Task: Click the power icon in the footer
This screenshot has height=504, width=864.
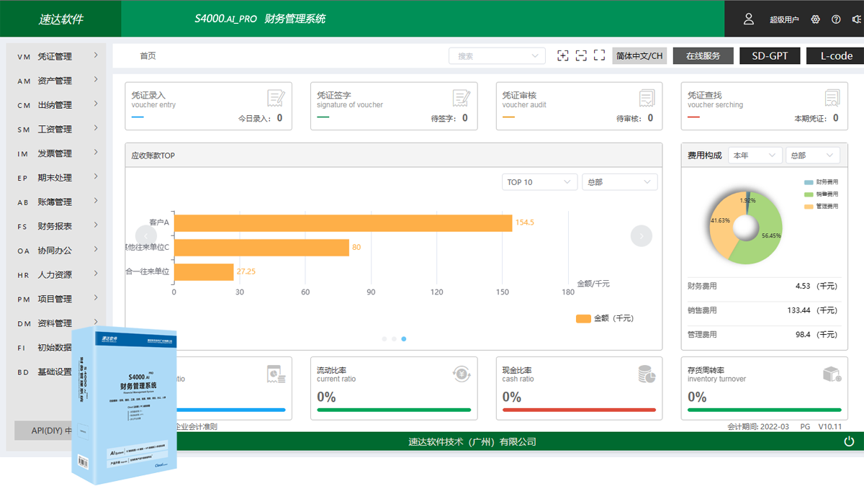Action: (849, 441)
